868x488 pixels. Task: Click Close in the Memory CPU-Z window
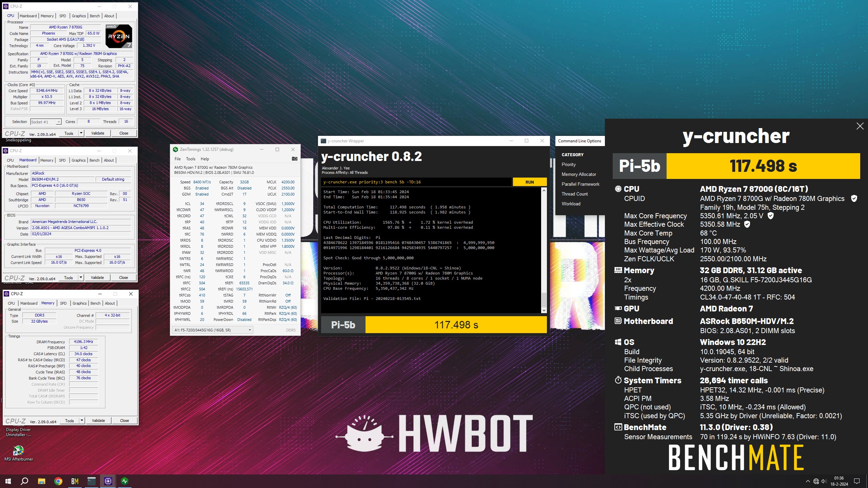tap(124, 421)
